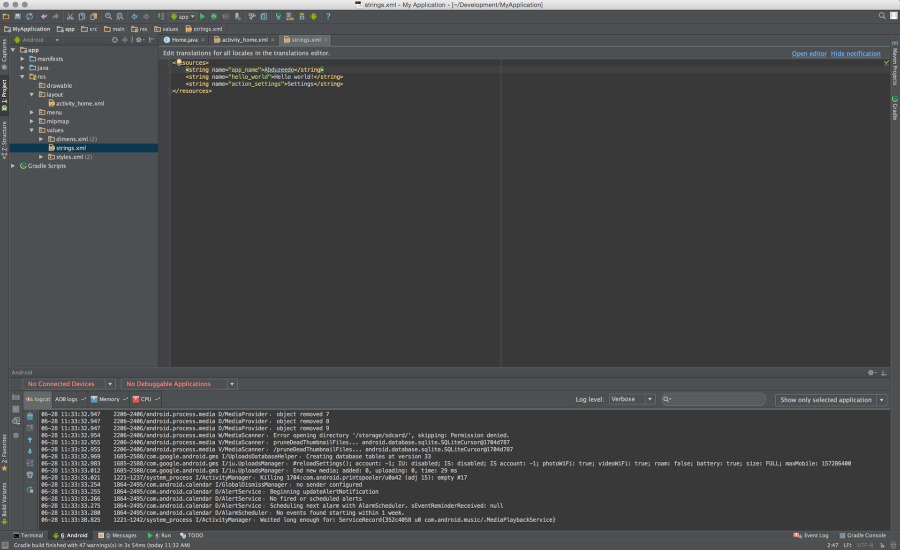Click the logcat search input field
The image size is (900, 550).
point(713,400)
